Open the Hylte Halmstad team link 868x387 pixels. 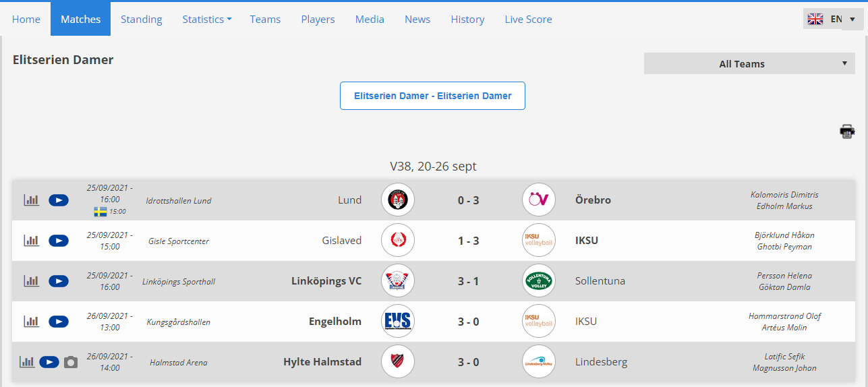click(x=322, y=361)
